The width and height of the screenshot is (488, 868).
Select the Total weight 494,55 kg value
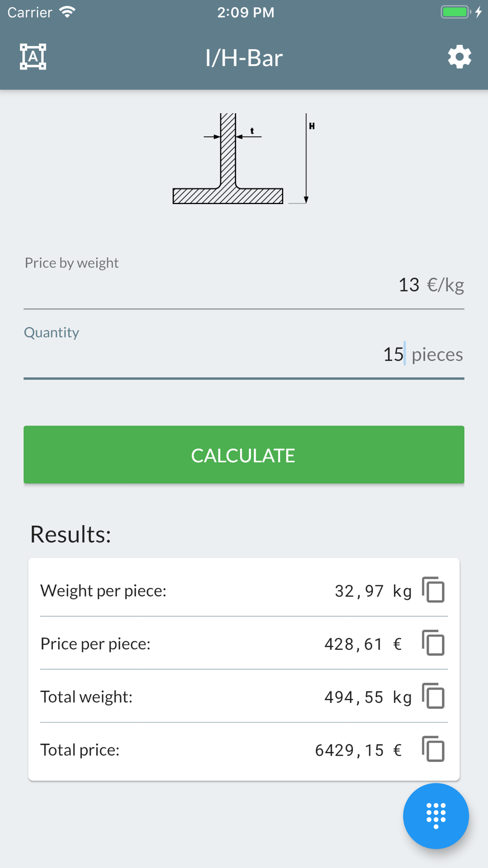coord(368,697)
